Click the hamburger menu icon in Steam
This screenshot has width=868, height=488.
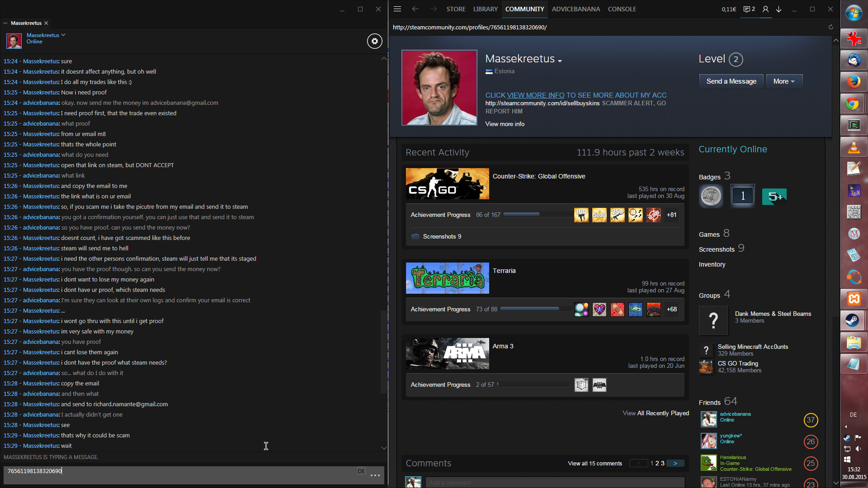(x=397, y=9)
